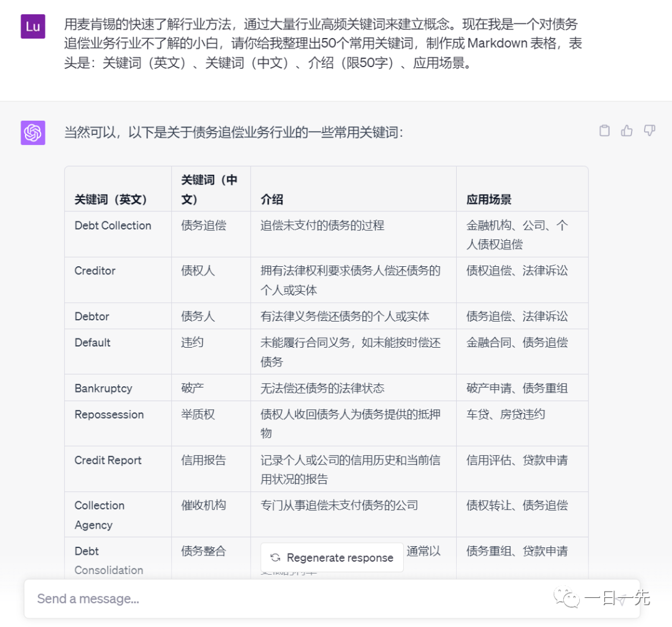Click the 介绍 column header

(272, 200)
